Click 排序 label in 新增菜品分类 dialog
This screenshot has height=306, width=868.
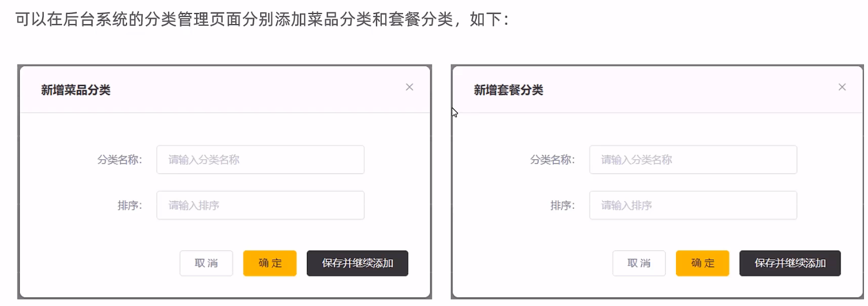(x=129, y=205)
